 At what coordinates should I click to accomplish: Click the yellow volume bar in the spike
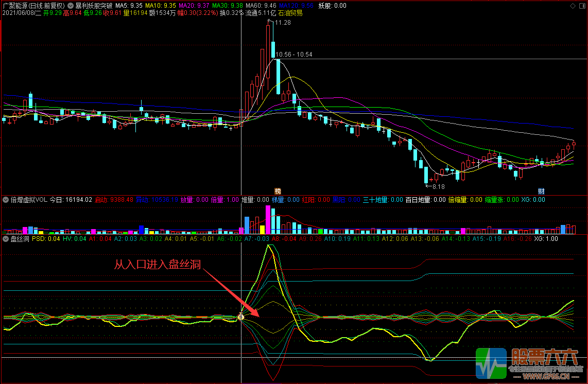(x=263, y=230)
